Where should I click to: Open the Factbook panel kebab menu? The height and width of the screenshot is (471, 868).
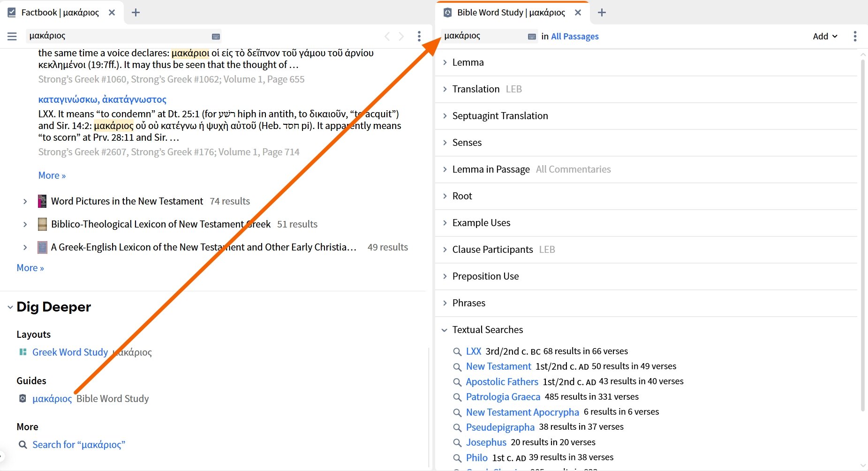point(419,36)
